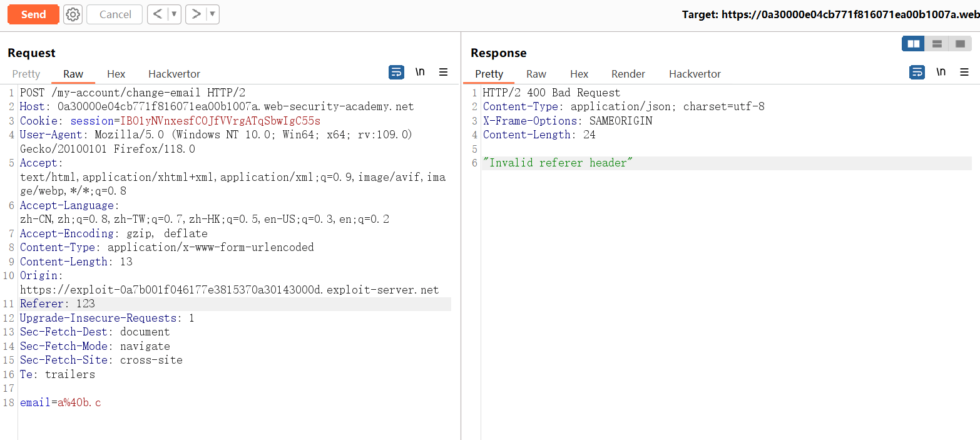Viewport: 980px width, 440px height.
Task: Go to previous request with back arrow
Action: 158,14
